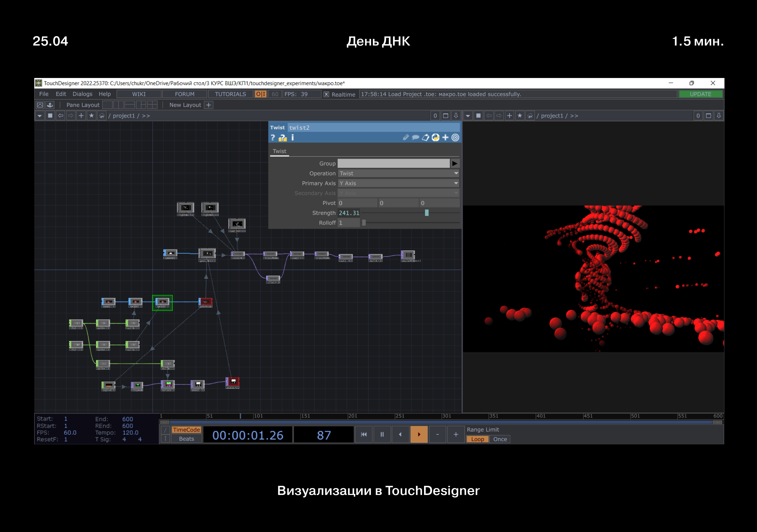Toggle the Realtime checkbox
757x532 pixels.
click(326, 94)
